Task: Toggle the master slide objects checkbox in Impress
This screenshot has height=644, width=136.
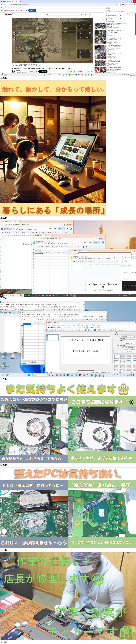Action: 123,349
